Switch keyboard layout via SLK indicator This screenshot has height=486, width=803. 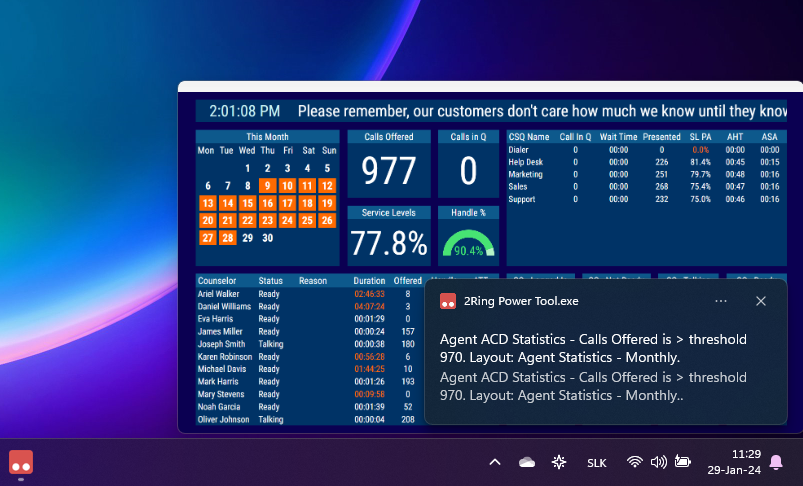[597, 463]
